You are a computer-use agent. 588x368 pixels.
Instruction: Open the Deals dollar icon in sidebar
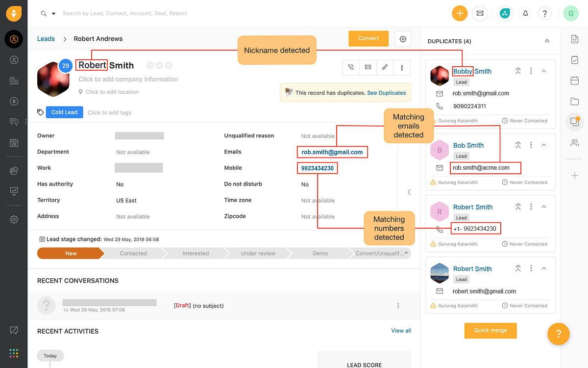(14, 101)
